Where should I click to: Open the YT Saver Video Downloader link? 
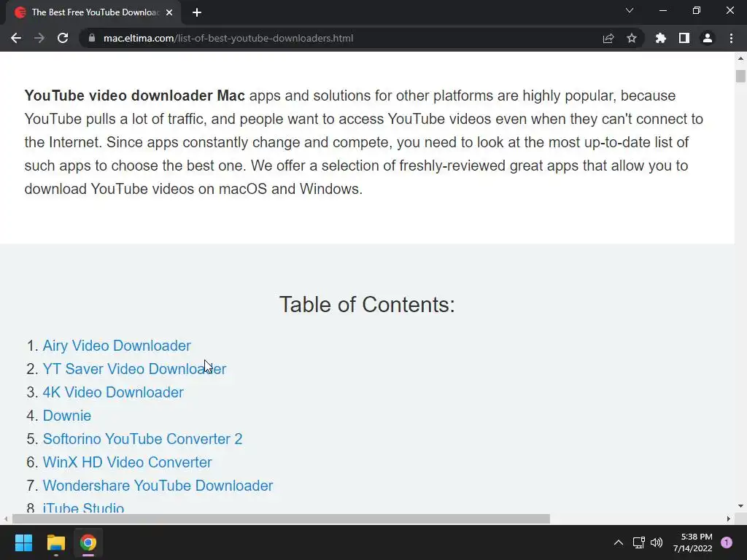[134, 369]
